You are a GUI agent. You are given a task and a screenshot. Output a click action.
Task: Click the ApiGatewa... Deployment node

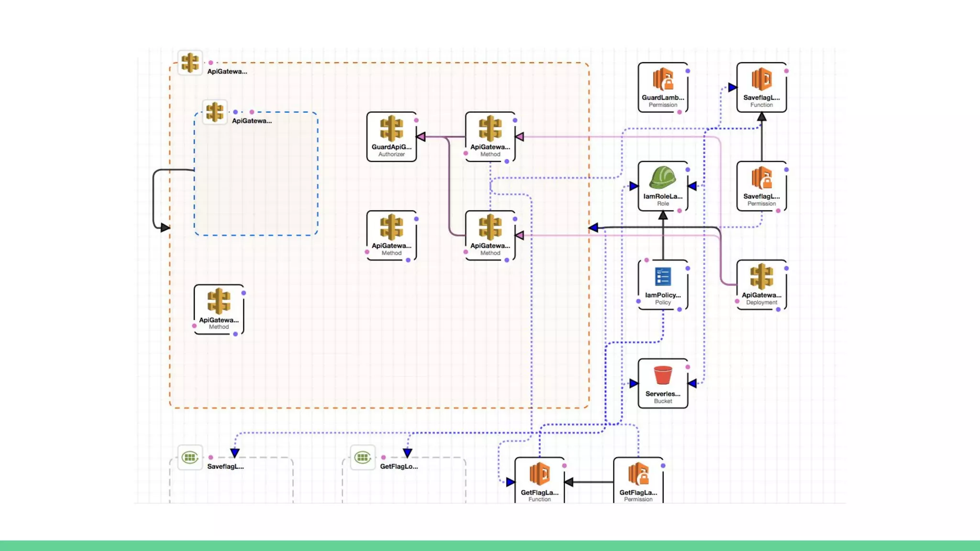pos(761,285)
